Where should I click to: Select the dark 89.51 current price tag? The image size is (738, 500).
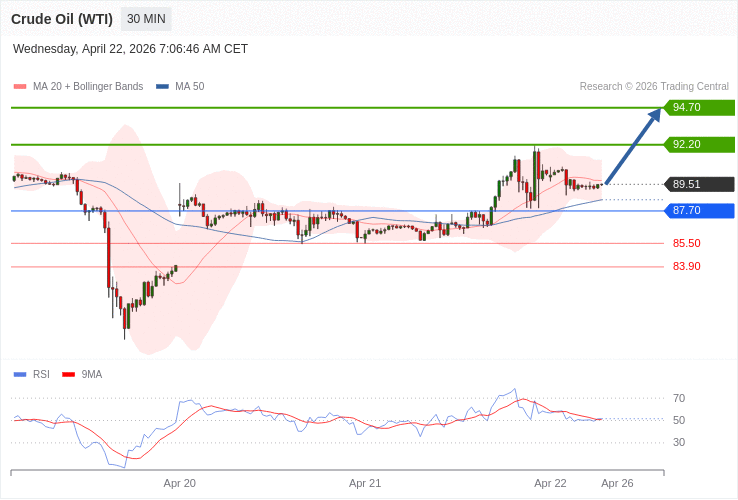point(699,184)
